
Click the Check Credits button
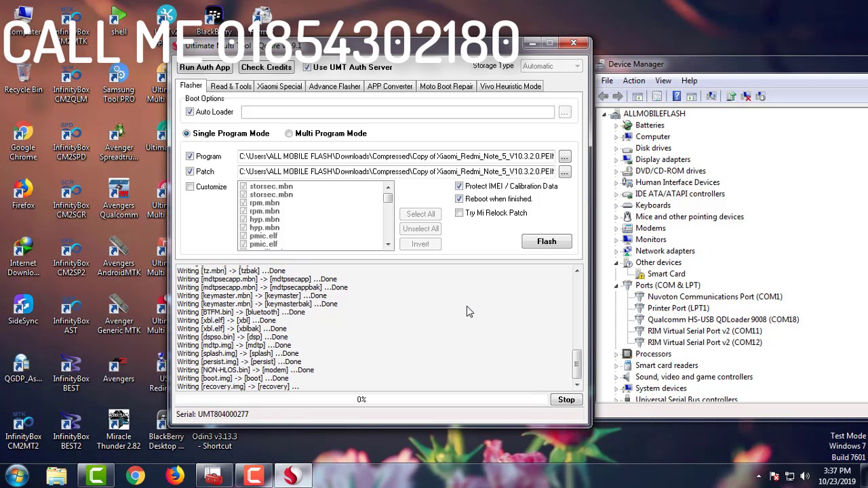(267, 67)
